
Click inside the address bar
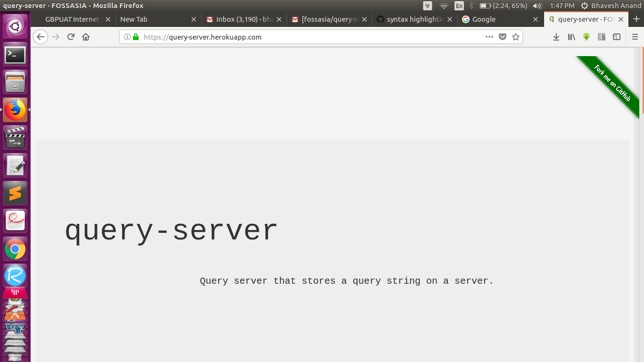pyautogui.click(x=283, y=37)
